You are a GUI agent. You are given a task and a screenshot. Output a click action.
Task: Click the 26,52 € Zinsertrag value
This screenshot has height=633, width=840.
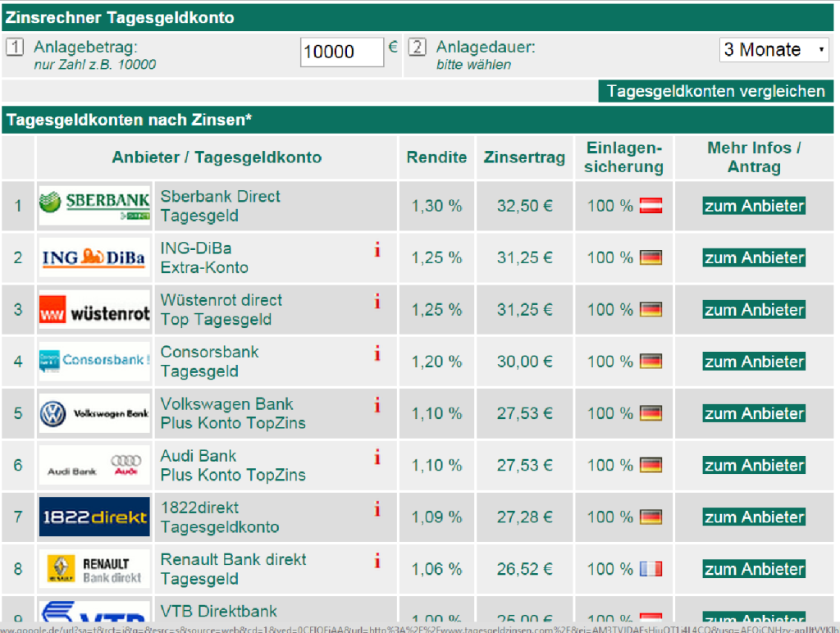click(x=524, y=569)
